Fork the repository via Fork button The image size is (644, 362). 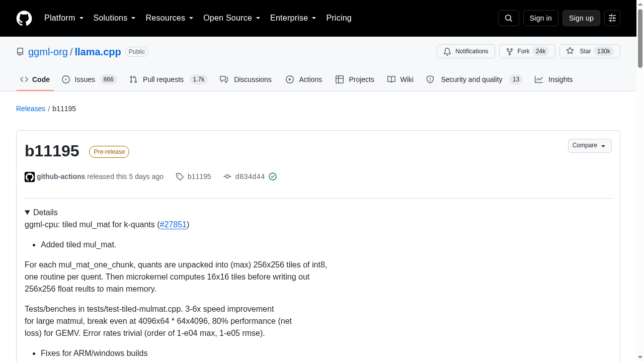(527, 51)
